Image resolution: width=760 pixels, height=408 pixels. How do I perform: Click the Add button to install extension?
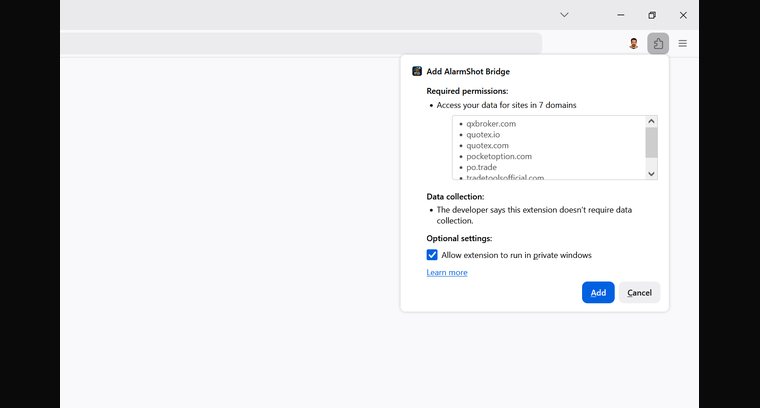598,293
